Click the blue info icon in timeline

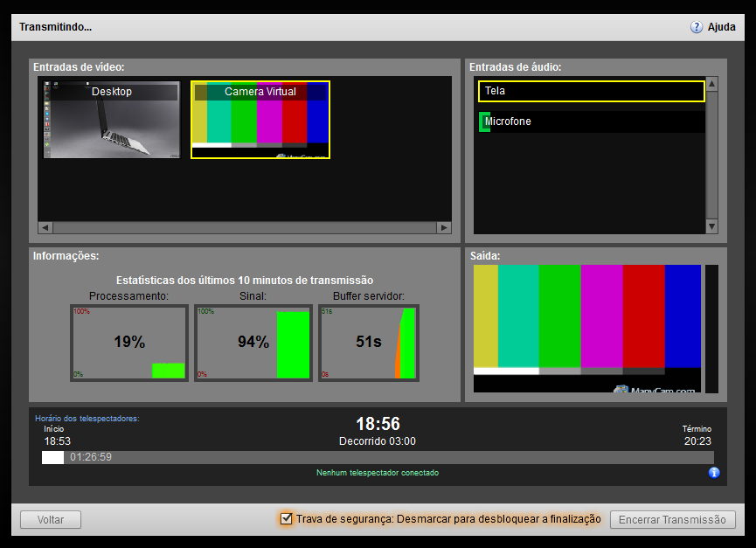714,473
